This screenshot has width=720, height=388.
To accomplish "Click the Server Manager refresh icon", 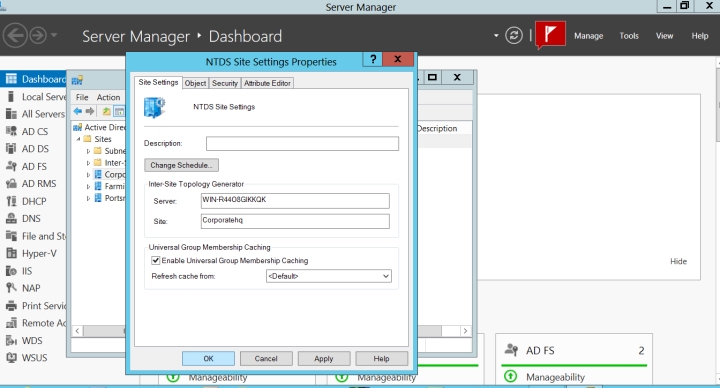I will 514,36.
